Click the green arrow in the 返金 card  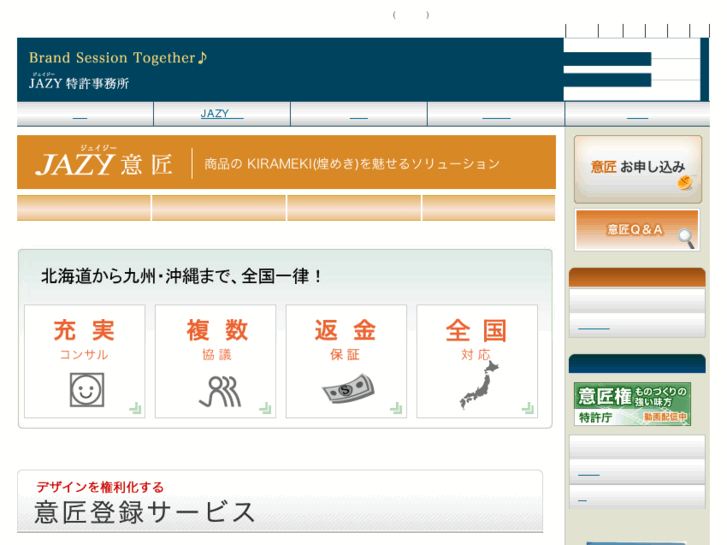(x=396, y=408)
